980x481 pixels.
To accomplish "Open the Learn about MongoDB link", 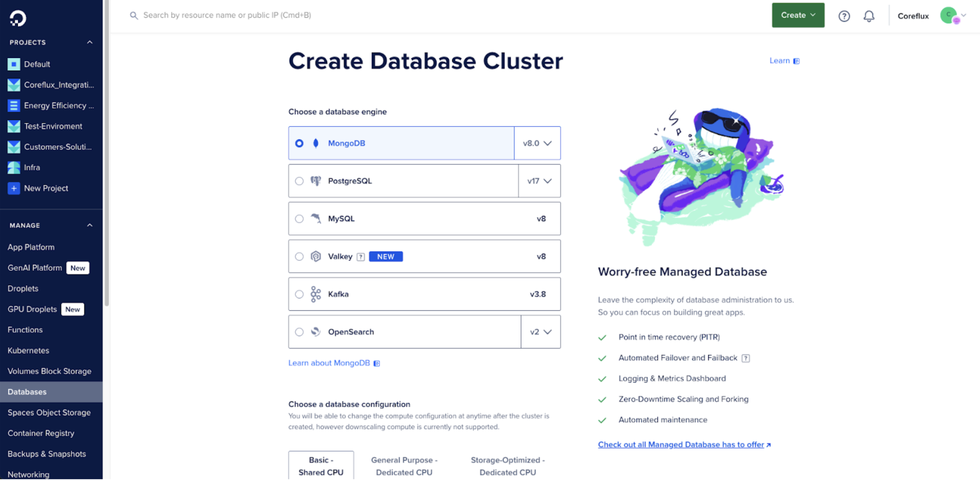I will pos(329,363).
